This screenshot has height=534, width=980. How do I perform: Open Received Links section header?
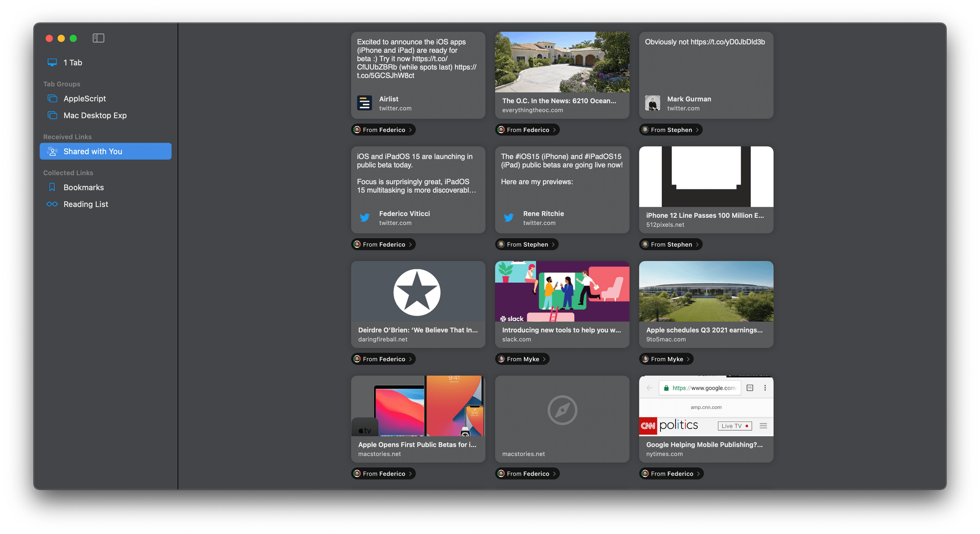point(66,137)
